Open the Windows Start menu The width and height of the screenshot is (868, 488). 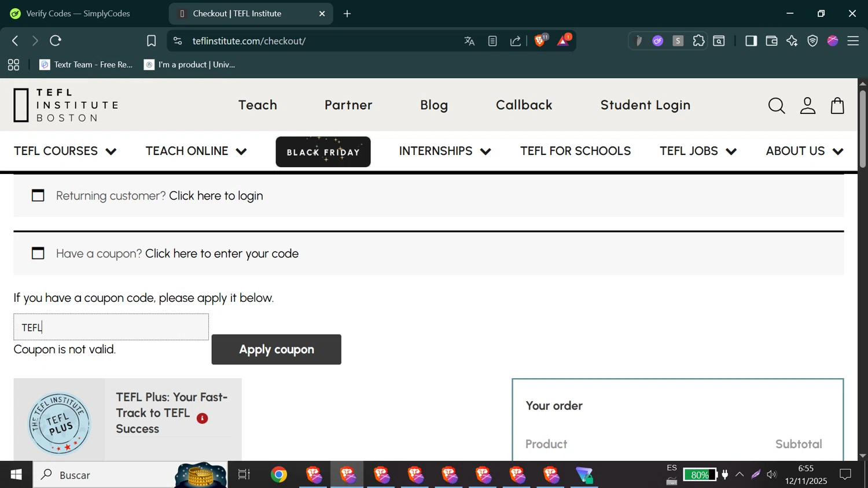[16, 475]
